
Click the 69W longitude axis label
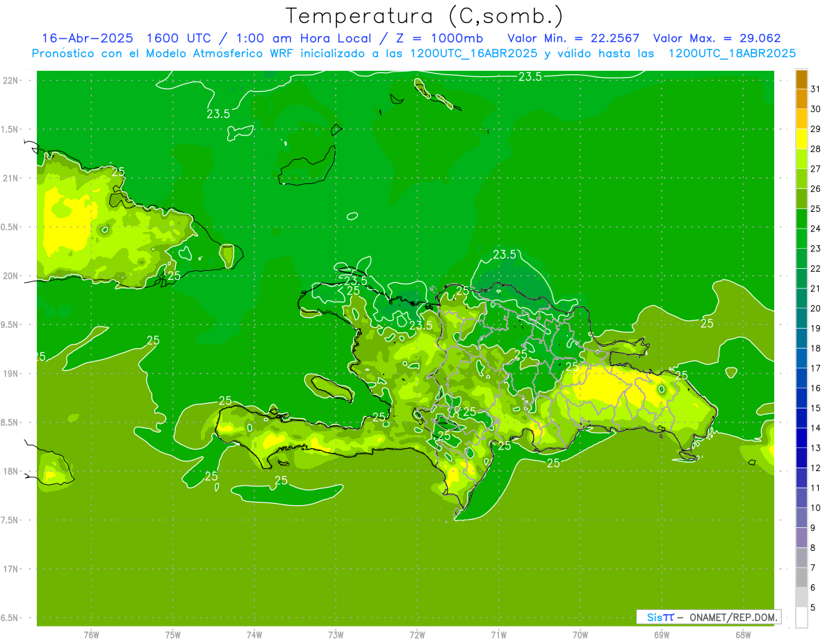pos(662,635)
